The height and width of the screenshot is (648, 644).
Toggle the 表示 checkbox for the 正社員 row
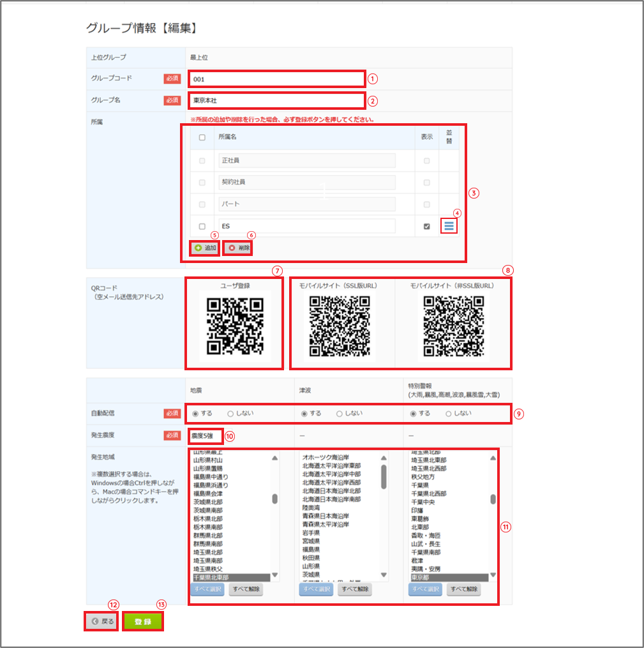pyautogui.click(x=427, y=161)
